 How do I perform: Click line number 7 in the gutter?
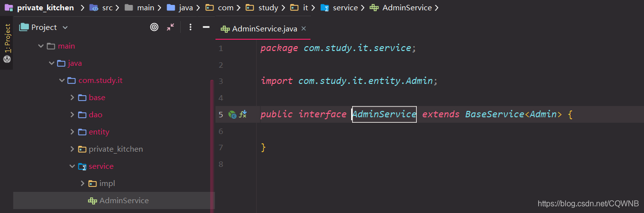pyautogui.click(x=220, y=147)
